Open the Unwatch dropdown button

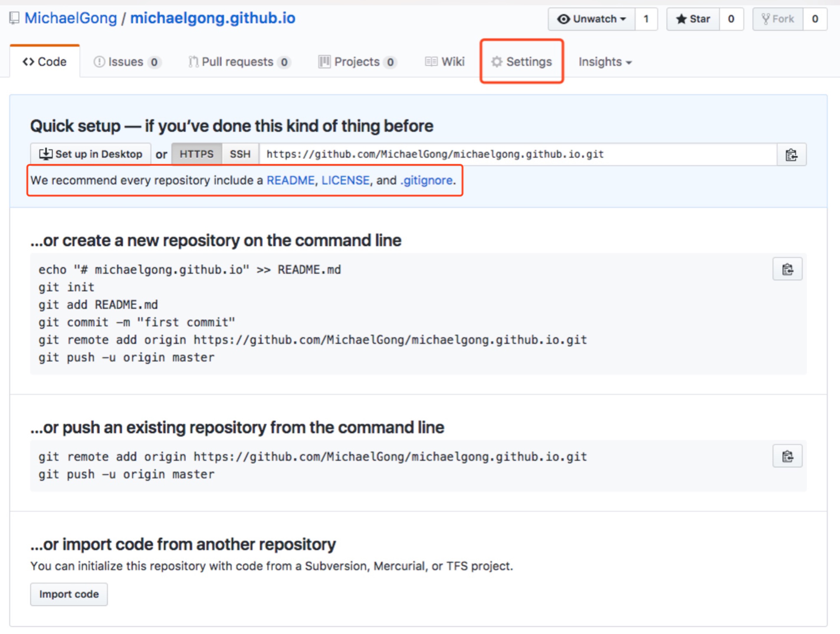591,19
